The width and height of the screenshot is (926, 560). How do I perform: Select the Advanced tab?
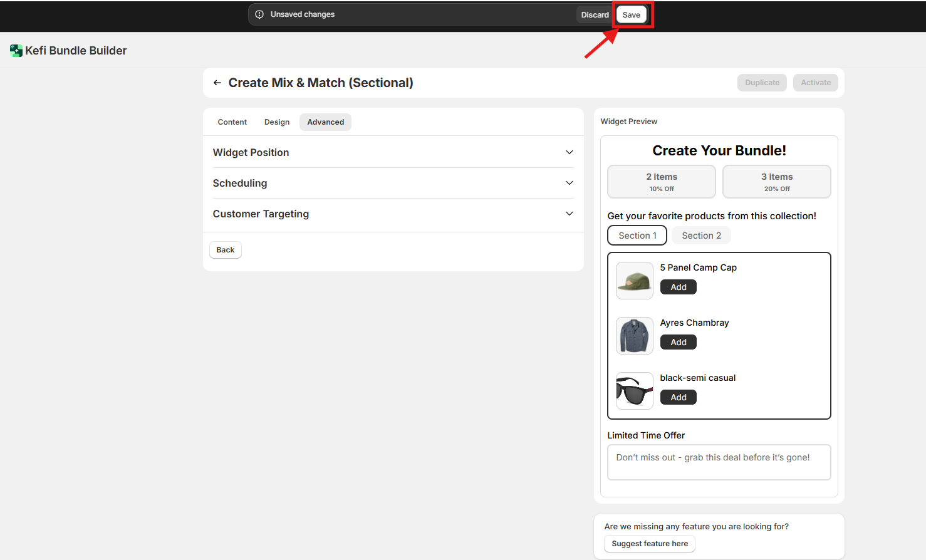[325, 122]
